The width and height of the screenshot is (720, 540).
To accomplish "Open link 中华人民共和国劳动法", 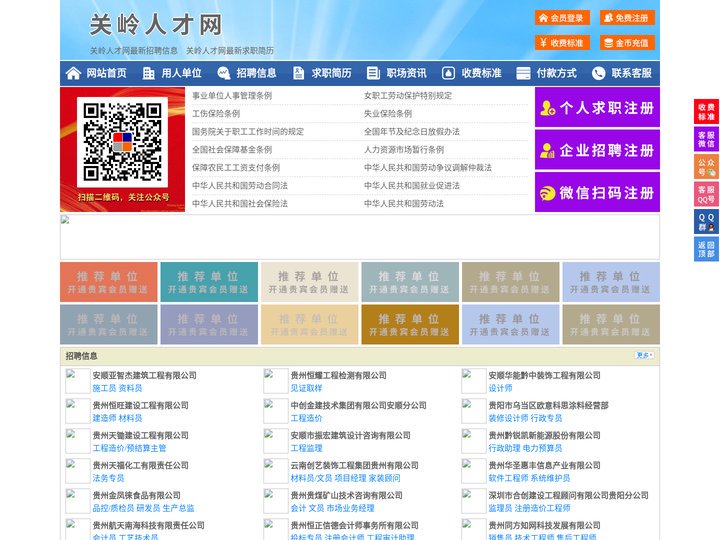I will pyautogui.click(x=404, y=203).
